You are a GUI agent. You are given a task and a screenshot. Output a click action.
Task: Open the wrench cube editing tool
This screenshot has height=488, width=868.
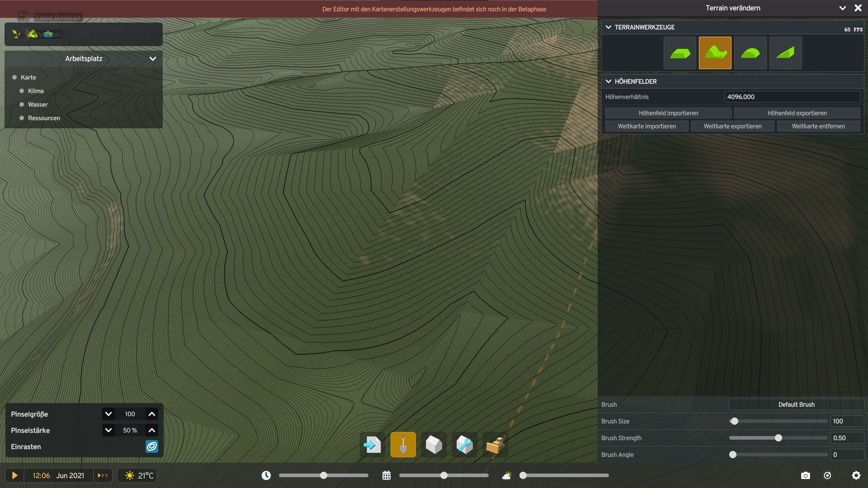465,445
